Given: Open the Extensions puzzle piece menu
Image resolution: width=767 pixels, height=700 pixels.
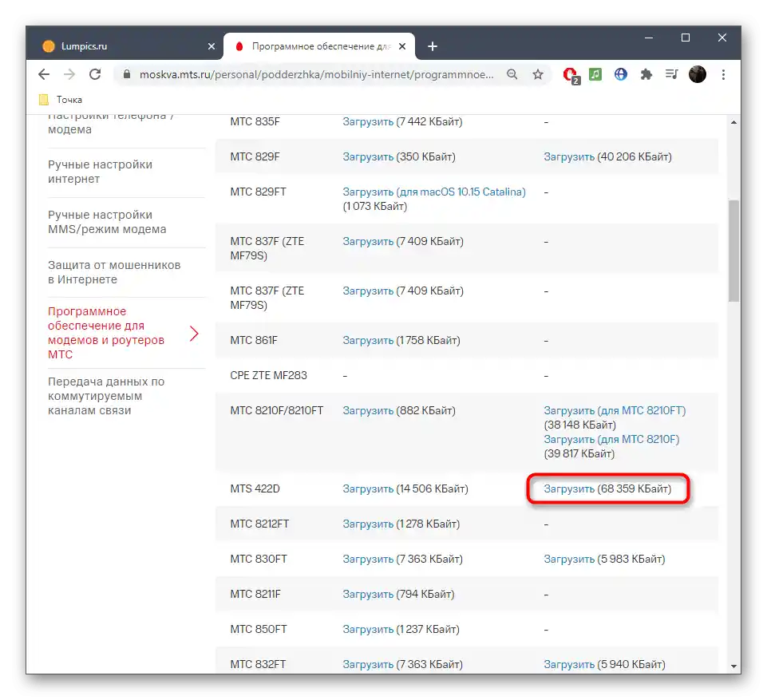Looking at the screenshot, I should (x=646, y=74).
